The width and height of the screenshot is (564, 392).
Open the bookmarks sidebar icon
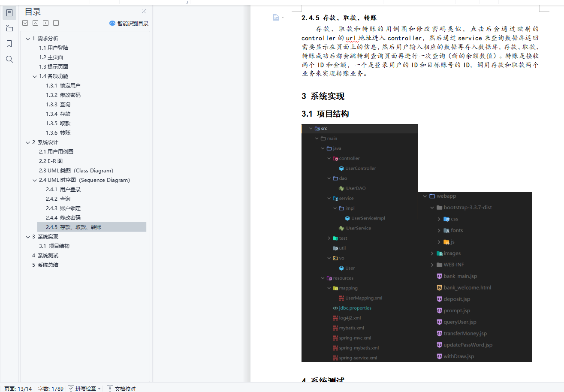[9, 44]
